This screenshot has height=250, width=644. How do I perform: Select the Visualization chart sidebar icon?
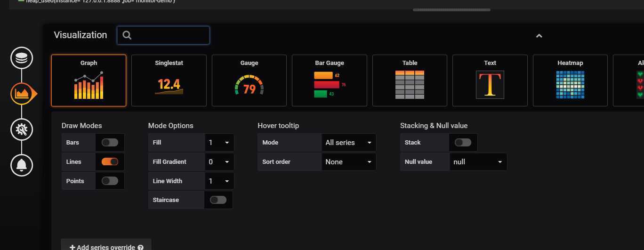coord(22,93)
